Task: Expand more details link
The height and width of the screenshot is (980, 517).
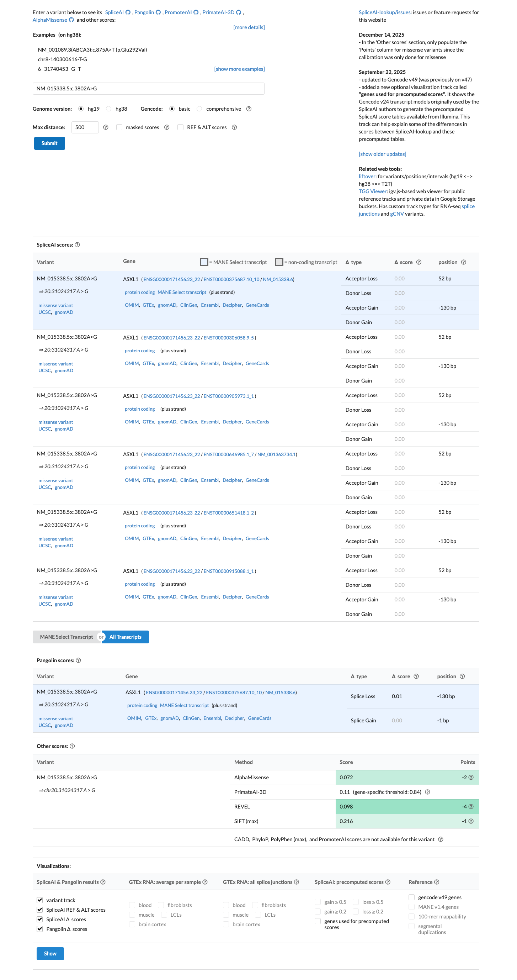Action: point(249,27)
